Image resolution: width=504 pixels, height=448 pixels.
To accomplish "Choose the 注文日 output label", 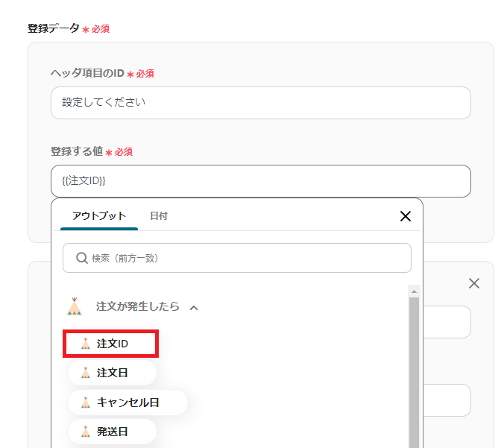I will pos(113,373).
